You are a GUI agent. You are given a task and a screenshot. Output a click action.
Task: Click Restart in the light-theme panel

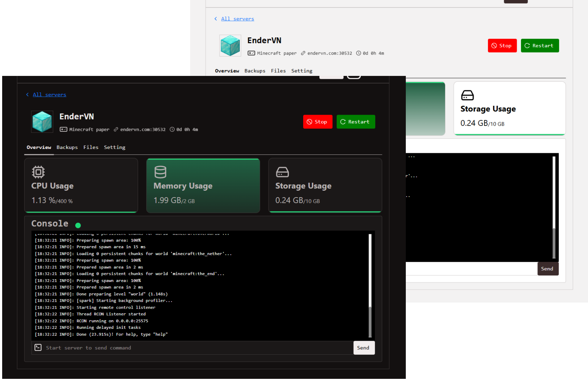(x=539, y=46)
